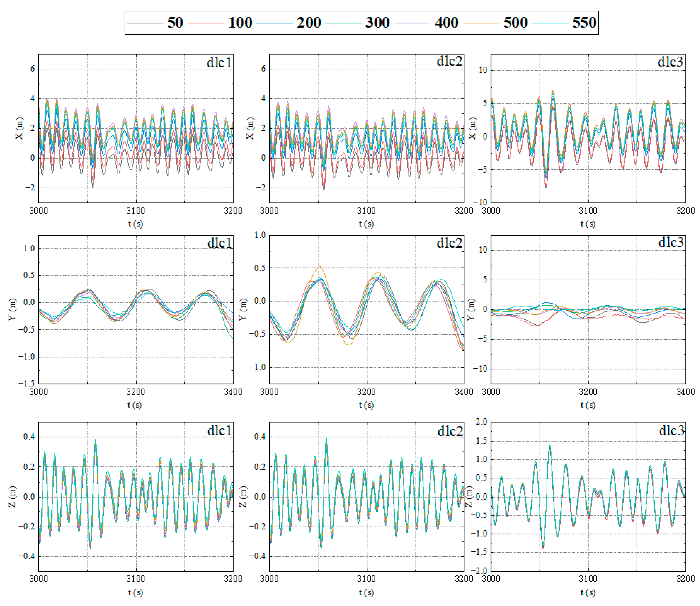Click the Y (m) axis label of dlc2
This screenshot has width=700, height=606.
[243, 310]
